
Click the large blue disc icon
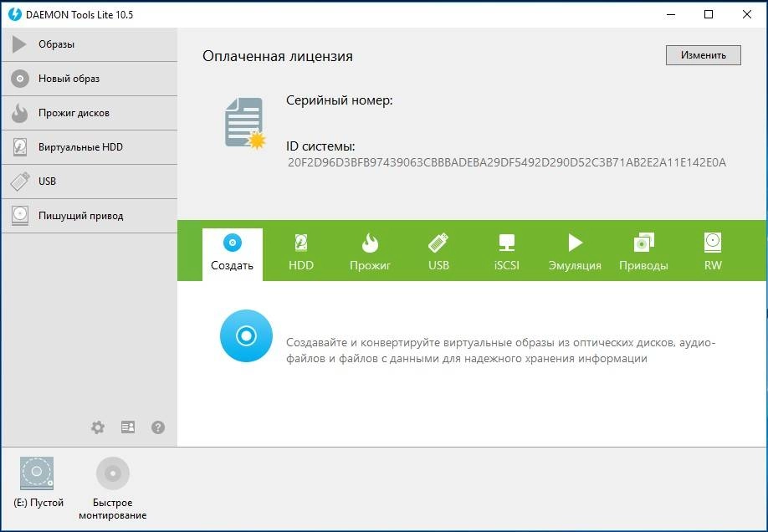tap(246, 336)
